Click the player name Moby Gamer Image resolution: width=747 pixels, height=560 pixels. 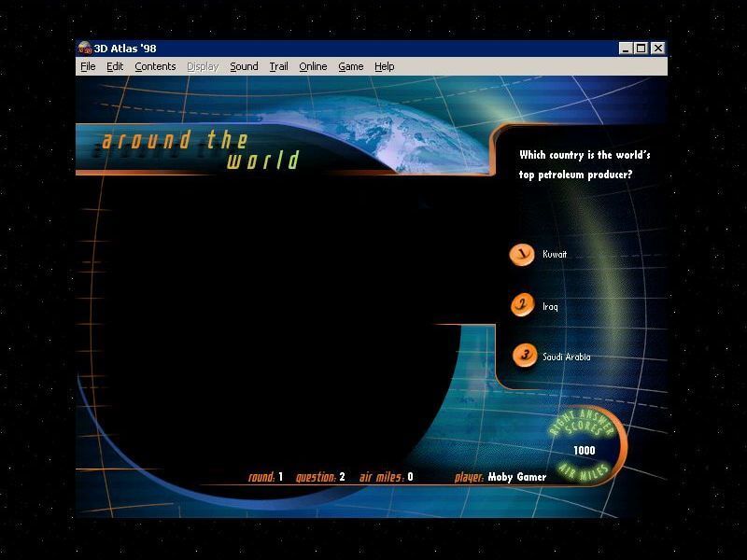pos(517,477)
